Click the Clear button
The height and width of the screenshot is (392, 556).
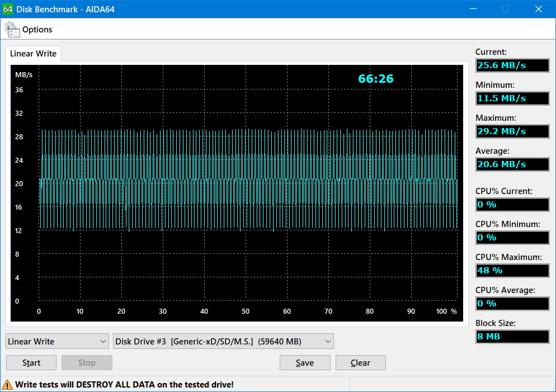[361, 362]
